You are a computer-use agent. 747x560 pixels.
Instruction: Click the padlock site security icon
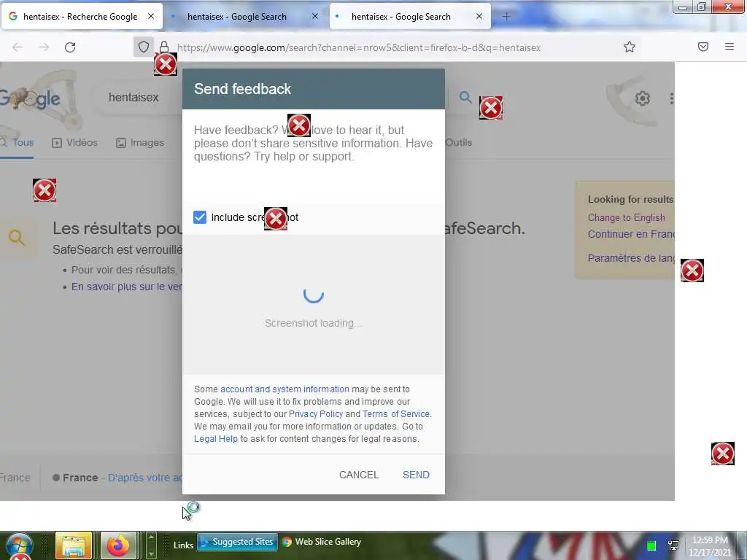click(164, 47)
